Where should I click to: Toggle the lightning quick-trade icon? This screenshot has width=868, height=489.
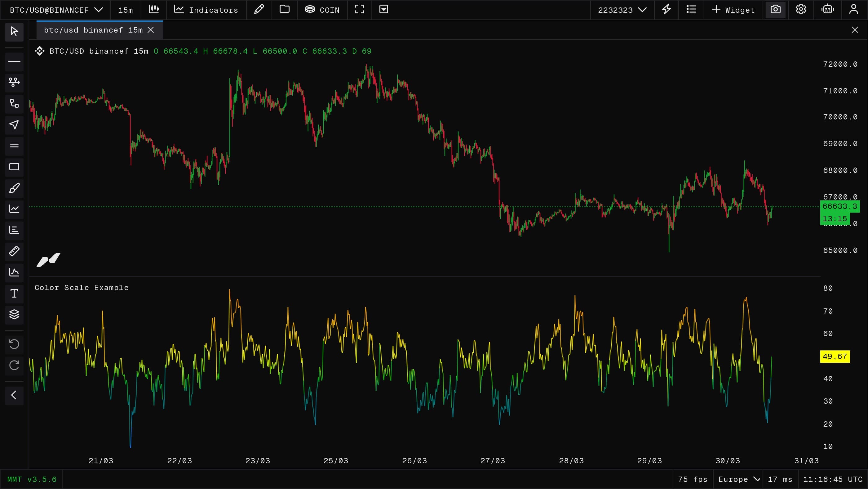click(x=666, y=9)
